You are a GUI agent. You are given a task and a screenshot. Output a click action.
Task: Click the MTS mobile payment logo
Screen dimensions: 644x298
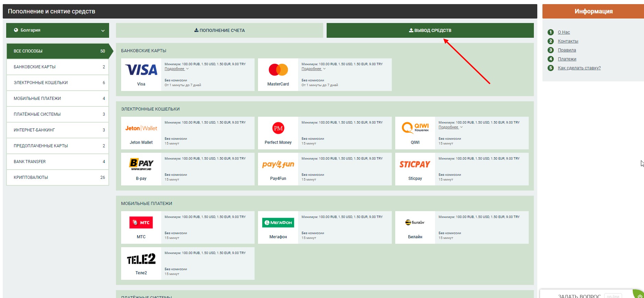point(141,222)
